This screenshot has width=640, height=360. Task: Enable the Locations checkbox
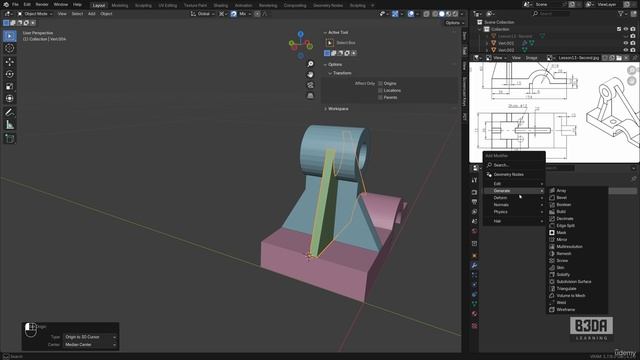pyautogui.click(x=380, y=90)
